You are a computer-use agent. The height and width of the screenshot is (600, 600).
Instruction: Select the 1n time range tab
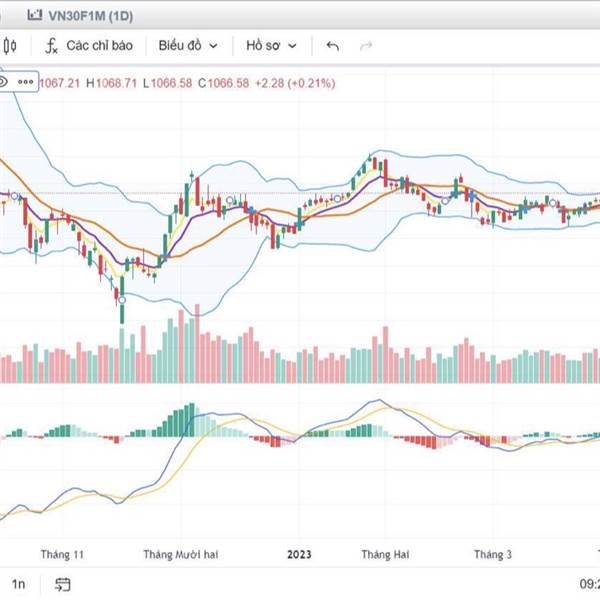tap(17, 584)
